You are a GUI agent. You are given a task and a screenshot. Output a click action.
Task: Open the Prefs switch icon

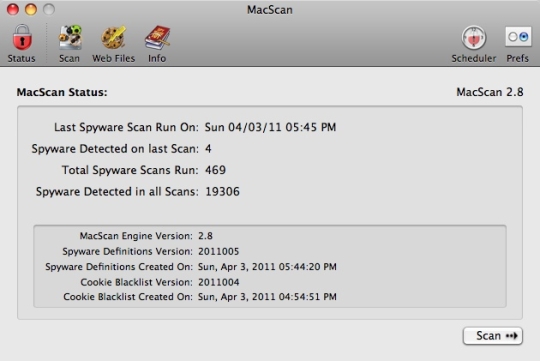point(518,37)
